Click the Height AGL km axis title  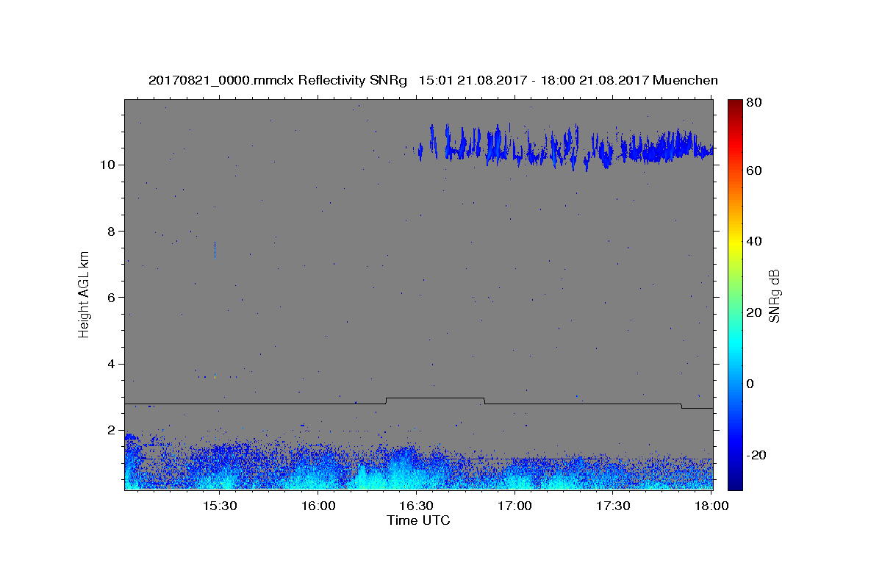84,294
